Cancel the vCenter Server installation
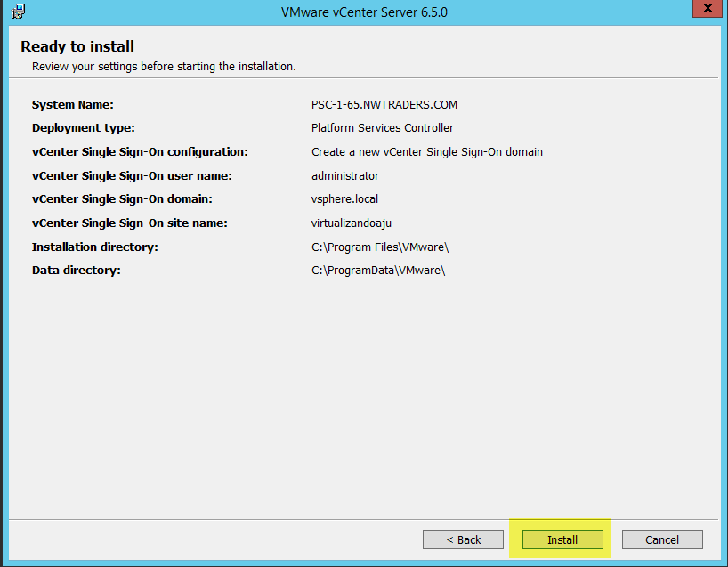This screenshot has height=567, width=728. 662,539
